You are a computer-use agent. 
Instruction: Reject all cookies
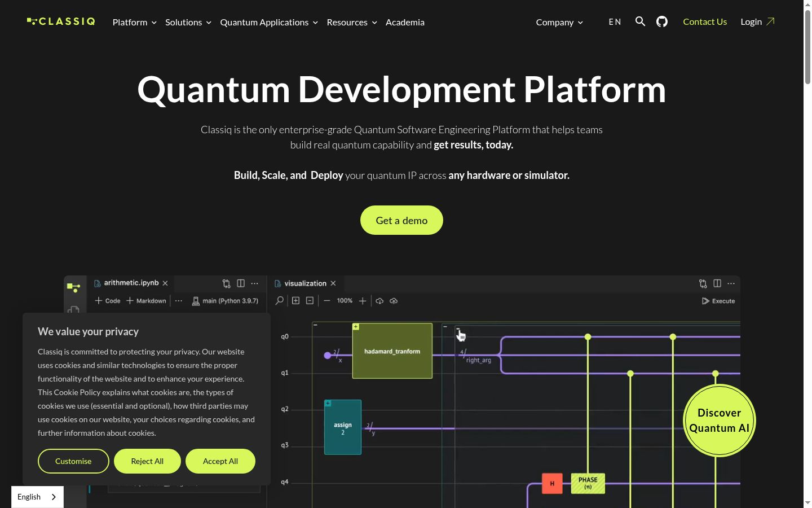[x=147, y=461]
